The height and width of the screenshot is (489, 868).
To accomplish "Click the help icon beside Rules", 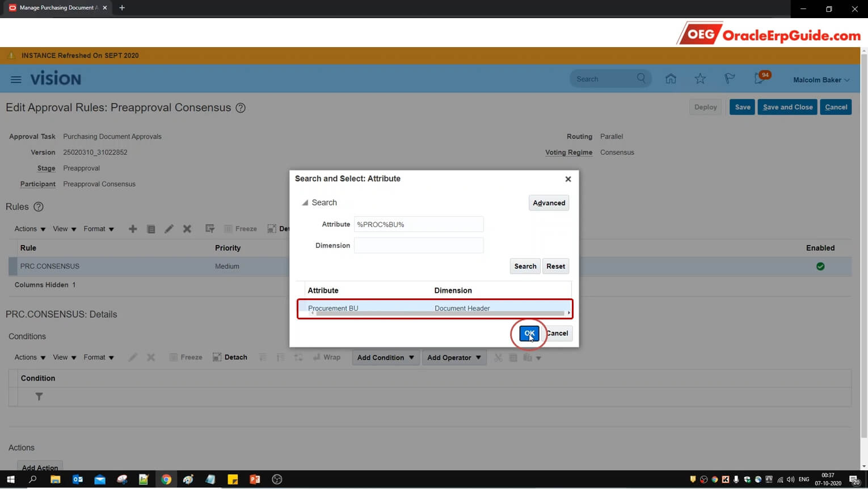I will [39, 207].
